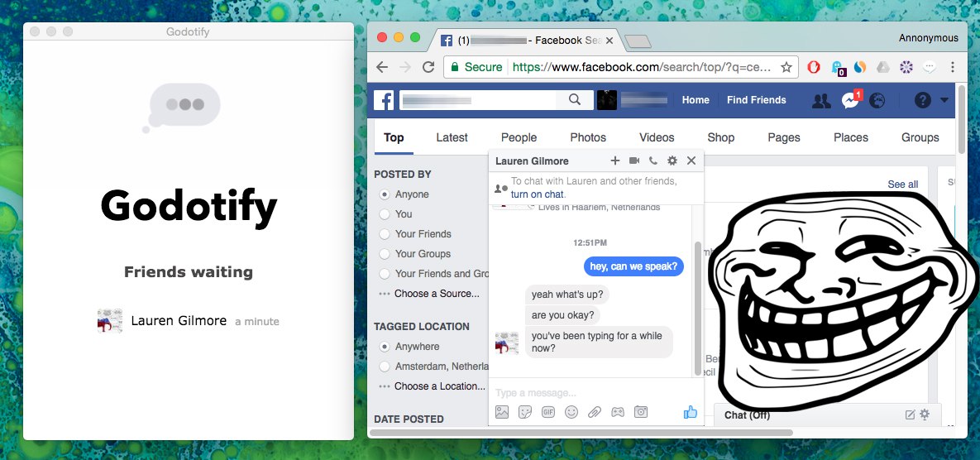Open the Facebook help question mark
980x460 pixels.
(x=922, y=100)
